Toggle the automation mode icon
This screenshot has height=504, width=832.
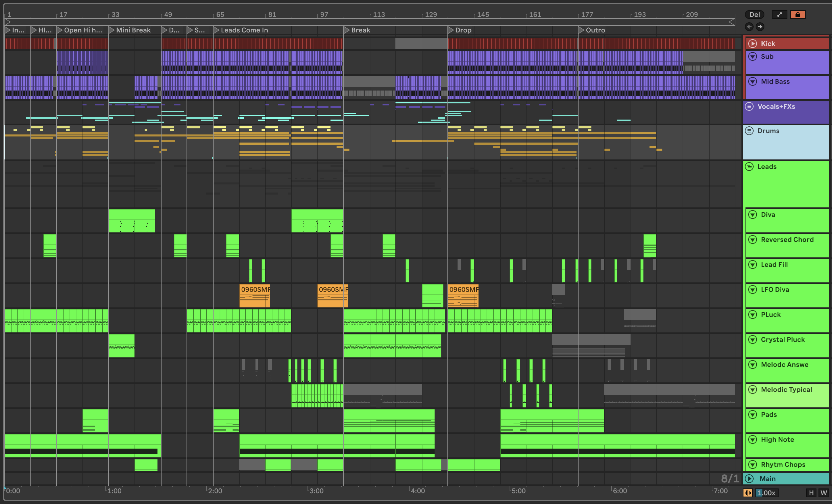779,15
